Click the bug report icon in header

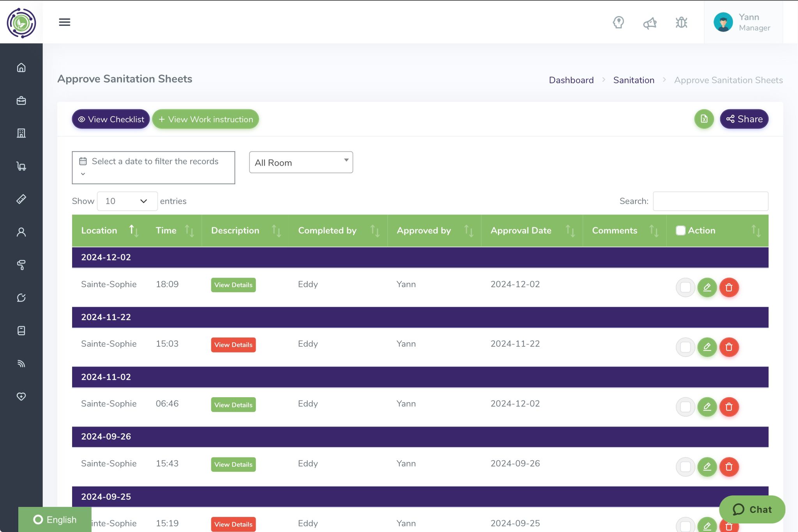pyautogui.click(x=681, y=23)
